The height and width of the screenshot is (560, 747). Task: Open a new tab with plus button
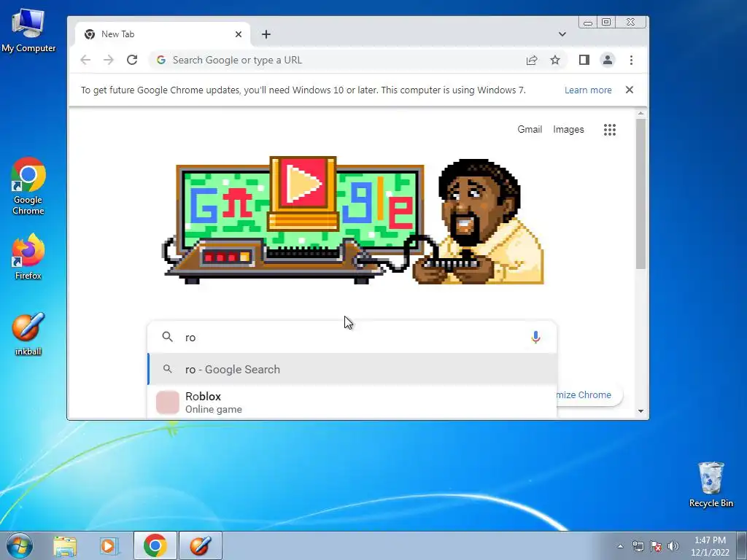[x=266, y=34]
